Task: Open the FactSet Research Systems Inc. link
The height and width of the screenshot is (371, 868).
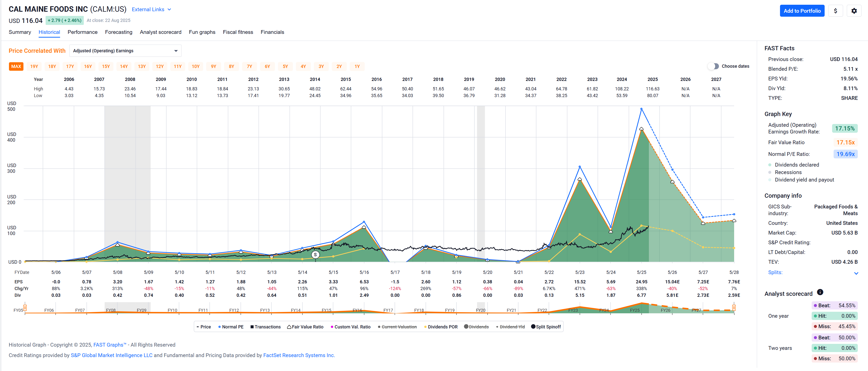Action: [299, 355]
